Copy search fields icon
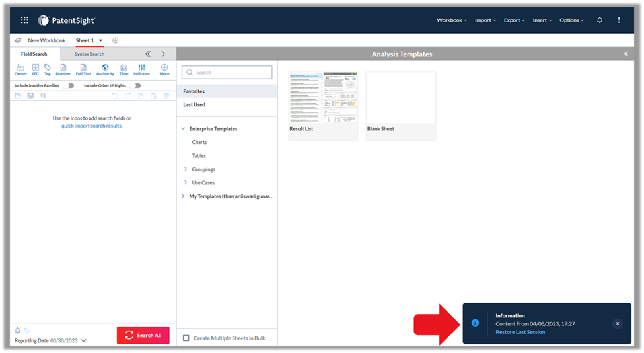Viewport: 644px width, 353px height. (141, 96)
